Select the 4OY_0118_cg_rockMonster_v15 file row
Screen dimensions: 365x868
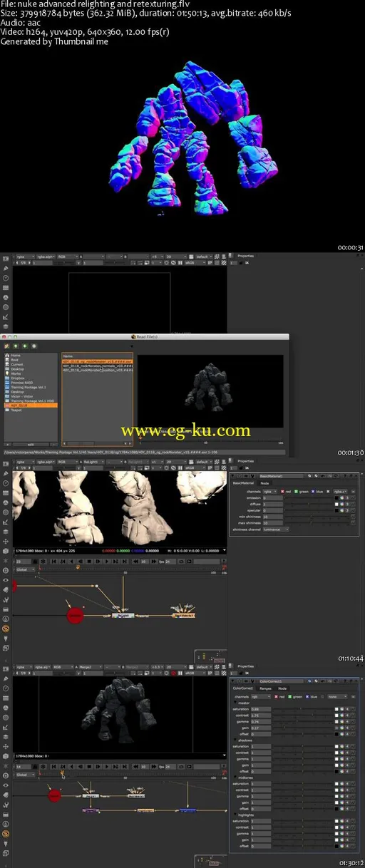point(97,361)
